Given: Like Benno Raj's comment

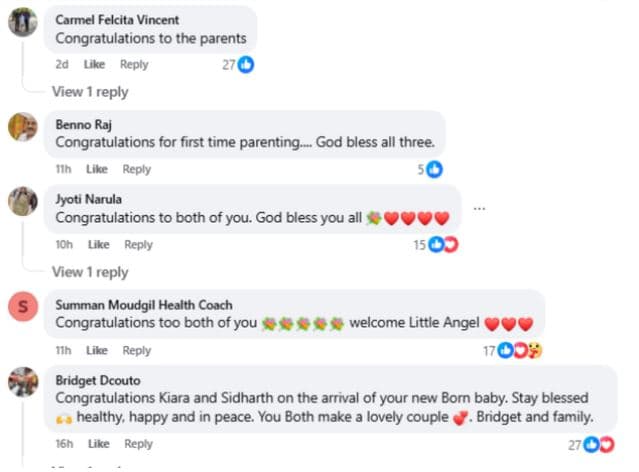Looking at the screenshot, I should 96,169.
